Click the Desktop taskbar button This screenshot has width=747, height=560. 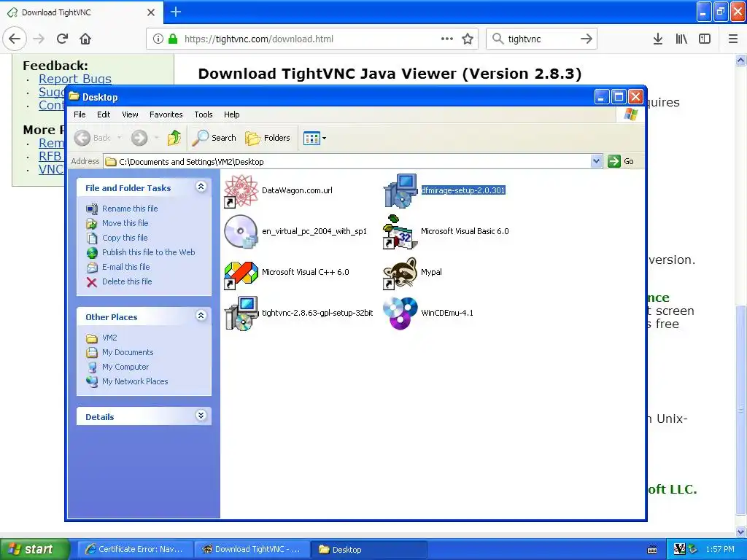(x=368, y=550)
